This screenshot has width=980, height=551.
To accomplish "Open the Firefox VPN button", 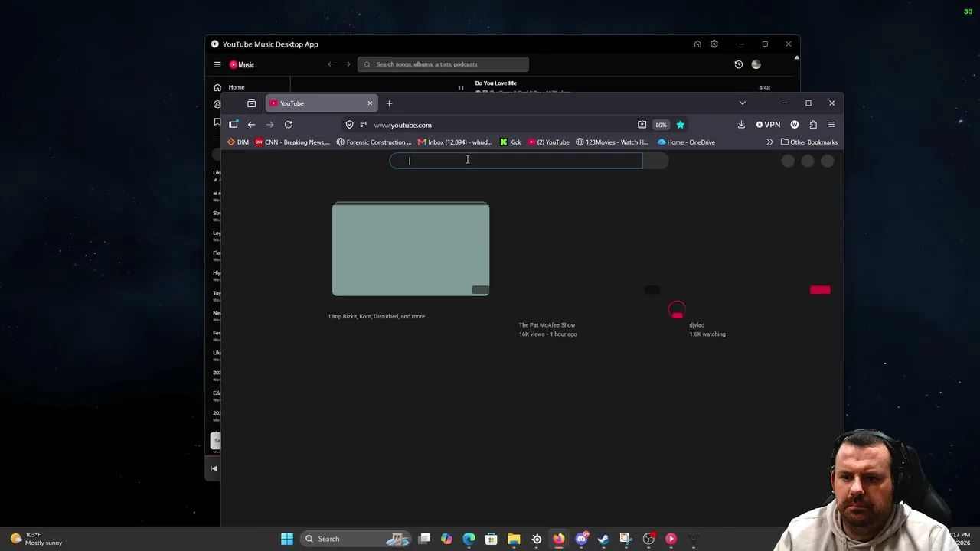I will [x=768, y=125].
